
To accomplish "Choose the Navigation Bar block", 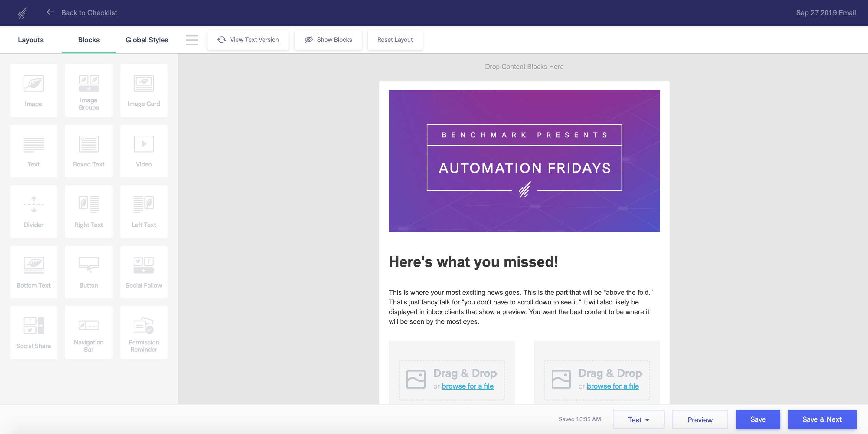I will tap(89, 332).
